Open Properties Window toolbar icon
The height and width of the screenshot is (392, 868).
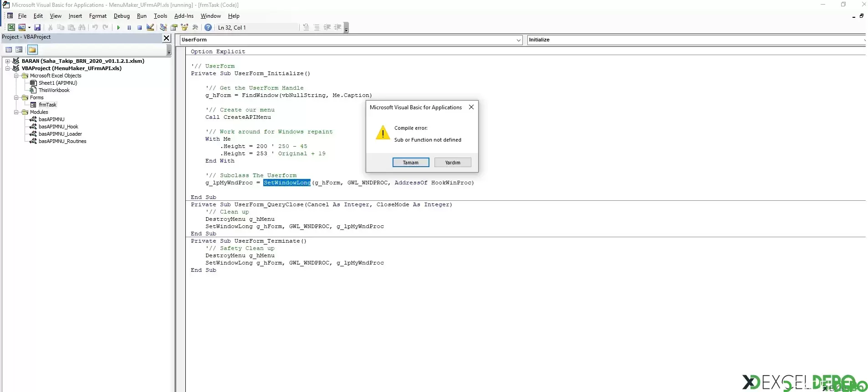click(174, 27)
